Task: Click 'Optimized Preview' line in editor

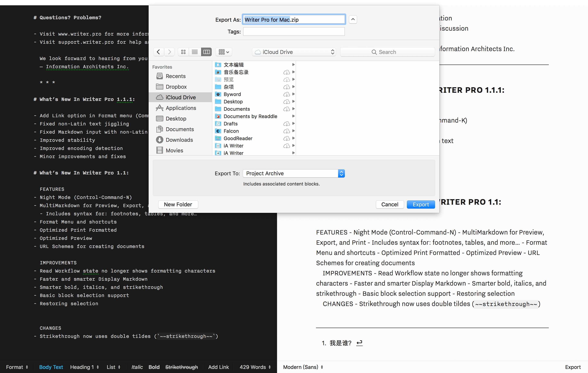Action: coord(66,238)
